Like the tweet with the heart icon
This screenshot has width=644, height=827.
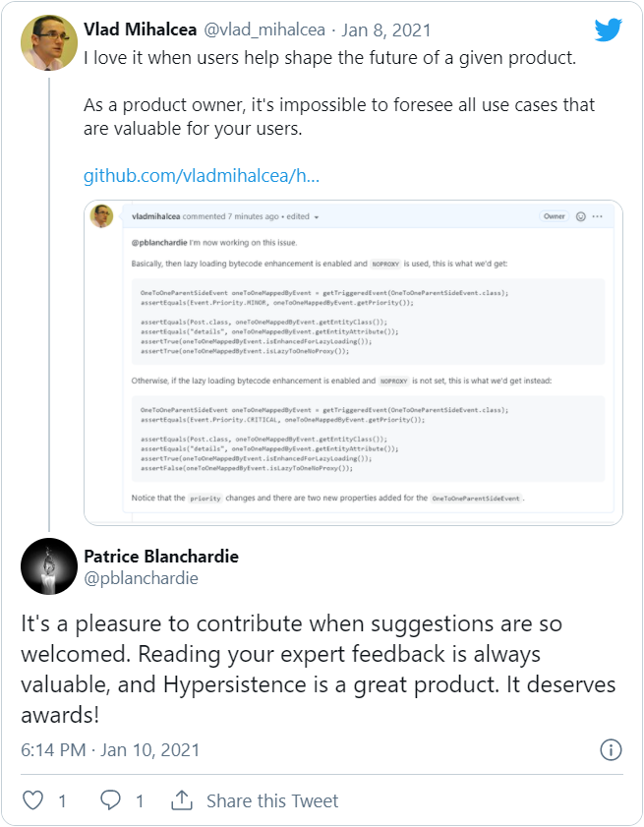point(32,800)
